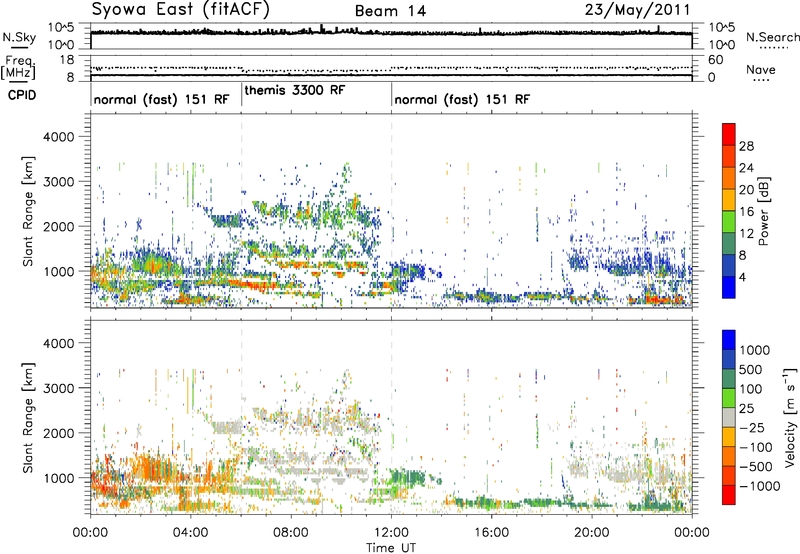This screenshot has width=800, height=554.
Task: Click the "28" label on Power color bar
Action: click(x=746, y=146)
